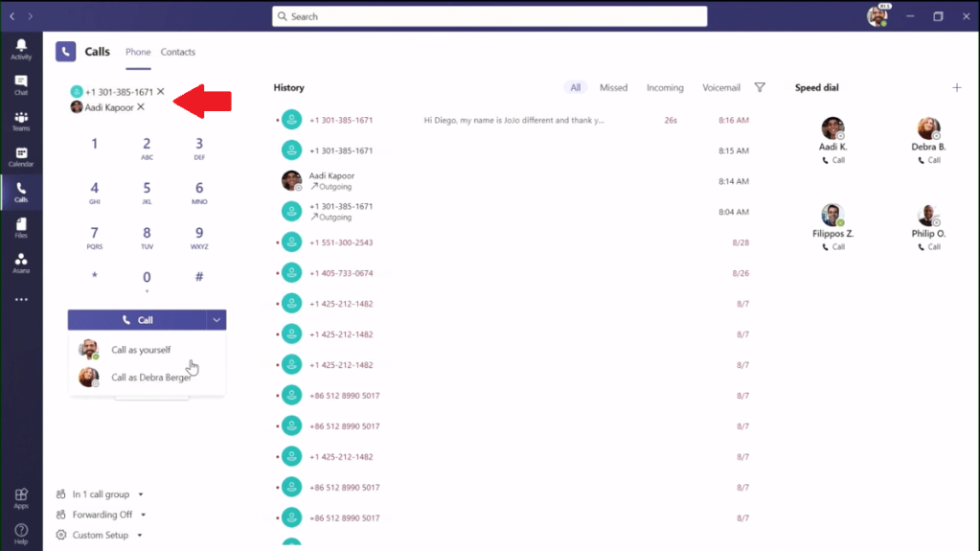Open Files in the left sidebar

[21, 228]
